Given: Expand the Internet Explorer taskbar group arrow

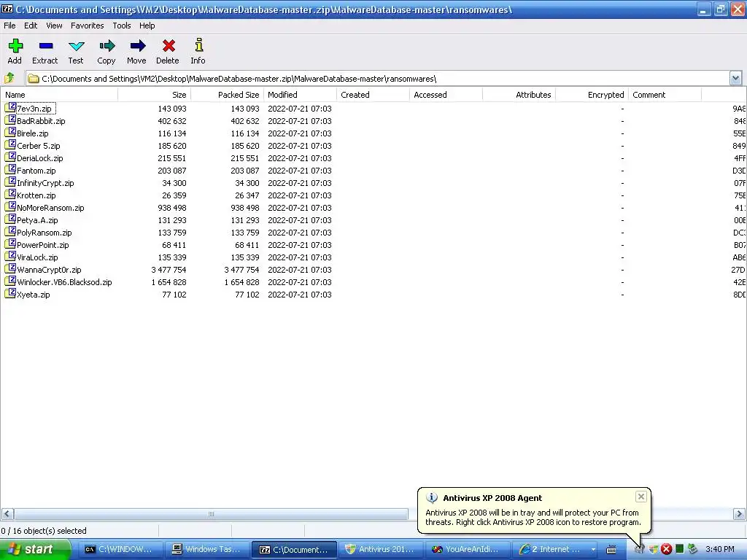Looking at the screenshot, I should tap(593, 549).
